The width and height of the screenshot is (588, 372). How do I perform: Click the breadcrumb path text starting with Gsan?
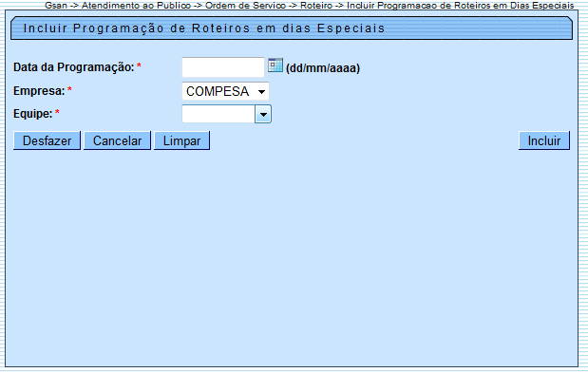click(x=310, y=6)
